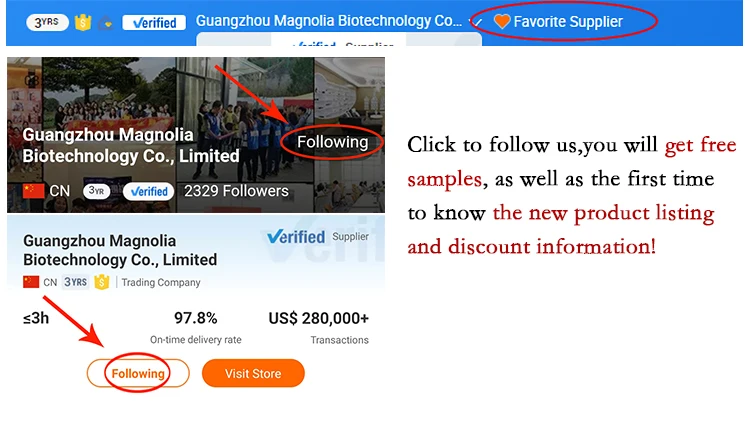
Task: Click the China flag in banner image
Action: (x=33, y=191)
